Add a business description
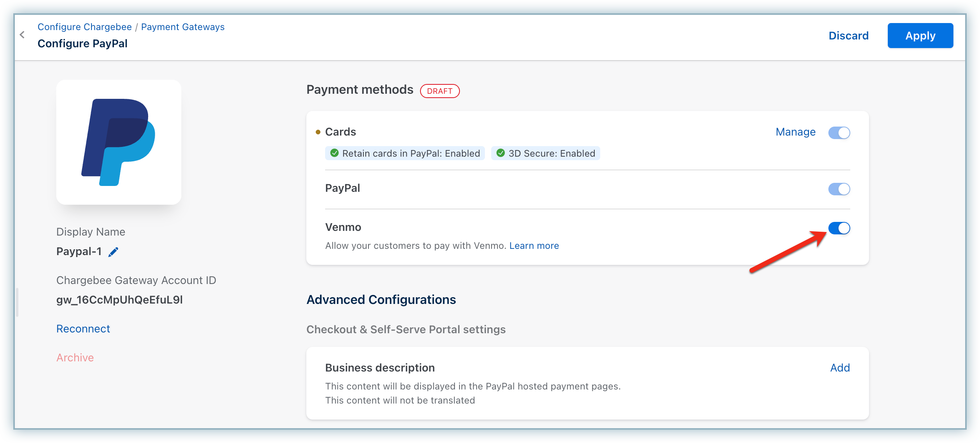The height and width of the screenshot is (443, 980). (840, 368)
